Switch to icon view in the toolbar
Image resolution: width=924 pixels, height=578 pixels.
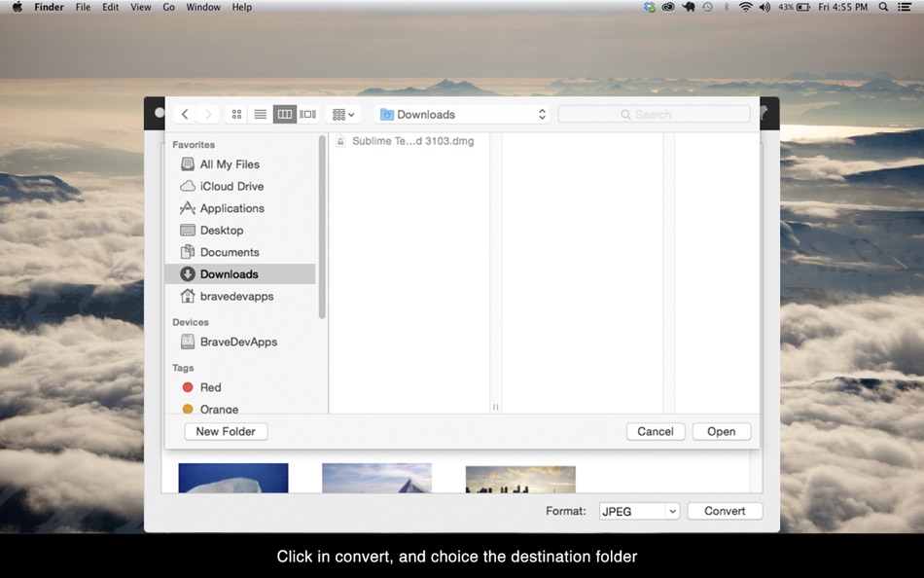(x=236, y=114)
